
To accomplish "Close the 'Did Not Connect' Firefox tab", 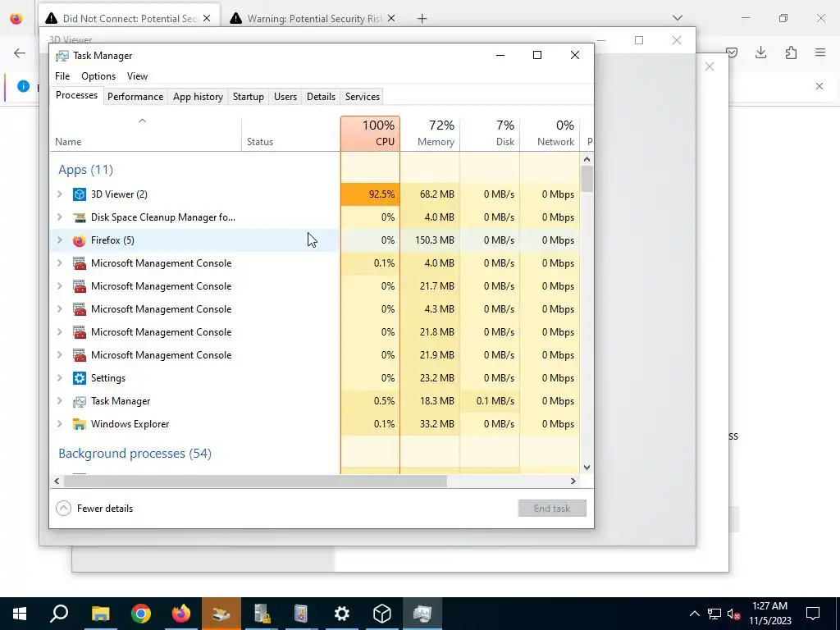I will click(207, 18).
